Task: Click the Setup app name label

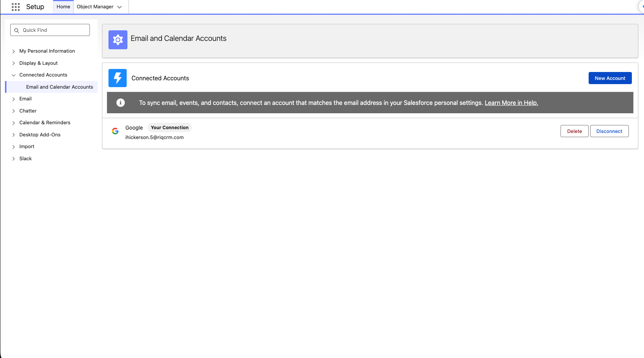Action: coord(35,7)
